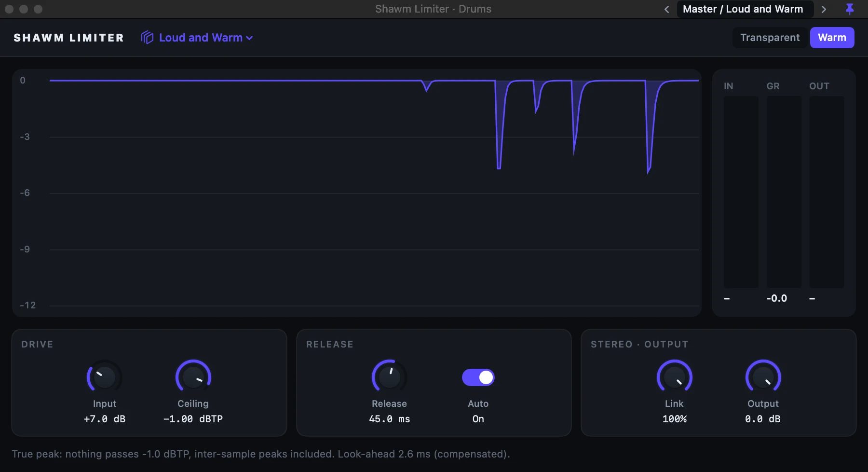Click the Output gain knob

pos(763,377)
